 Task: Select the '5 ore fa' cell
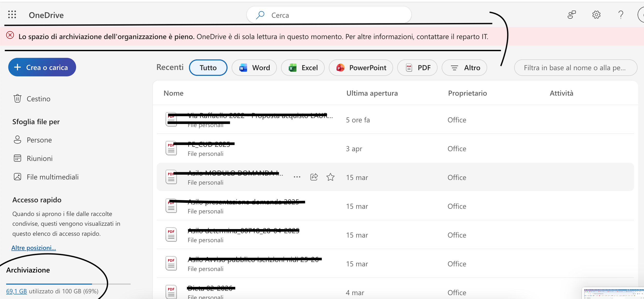point(358,120)
